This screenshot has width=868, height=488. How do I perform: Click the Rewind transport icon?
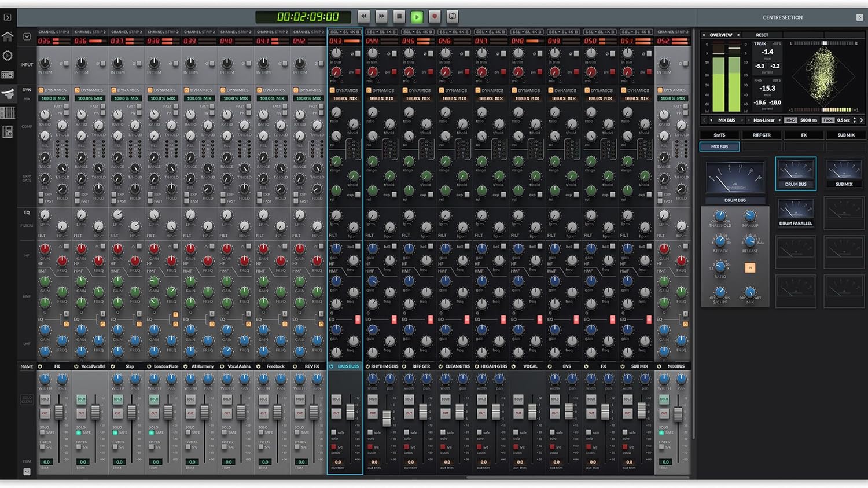click(363, 16)
